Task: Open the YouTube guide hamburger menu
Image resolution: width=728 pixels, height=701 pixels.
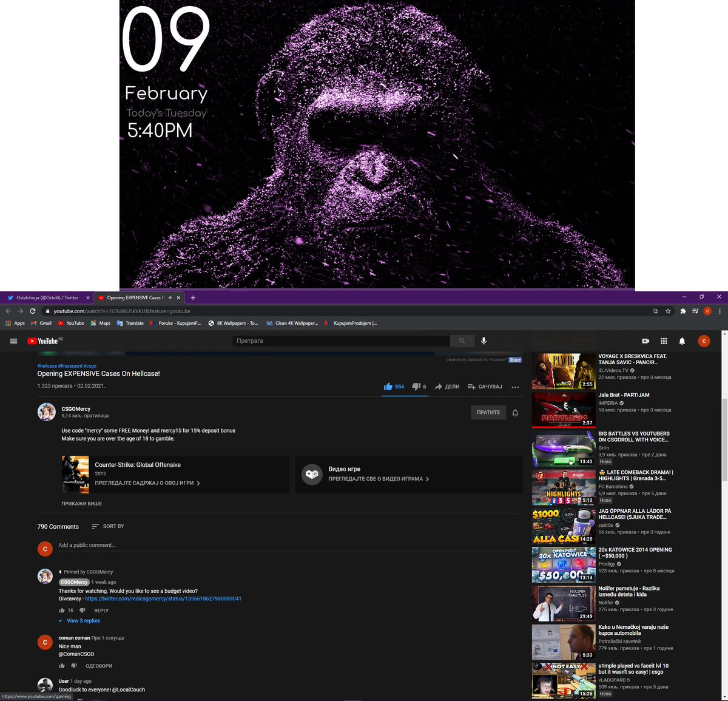Action: point(13,341)
